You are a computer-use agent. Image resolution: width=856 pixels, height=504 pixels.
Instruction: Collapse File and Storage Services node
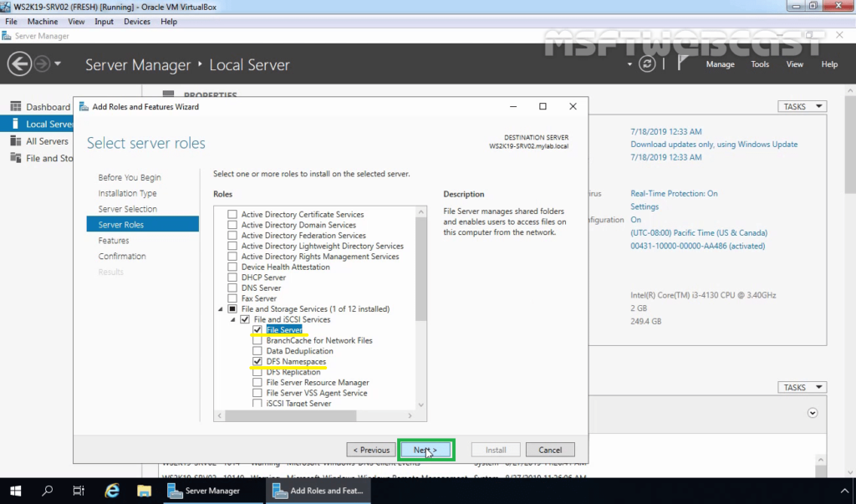tap(221, 309)
